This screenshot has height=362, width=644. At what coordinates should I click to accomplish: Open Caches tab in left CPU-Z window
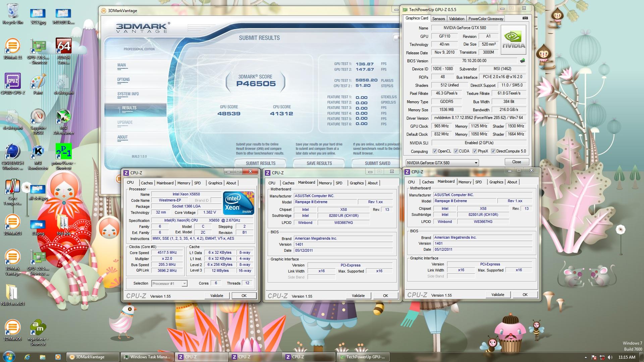[147, 183]
